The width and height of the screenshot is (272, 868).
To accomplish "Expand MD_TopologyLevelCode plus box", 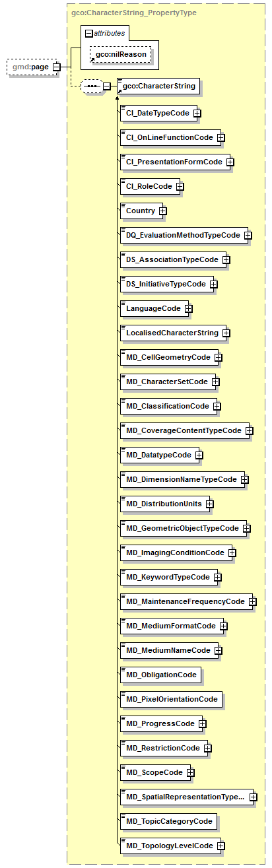I will tap(221, 846).
